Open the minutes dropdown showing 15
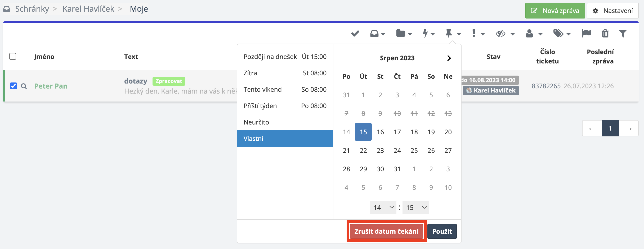The image size is (644, 249). click(x=416, y=207)
